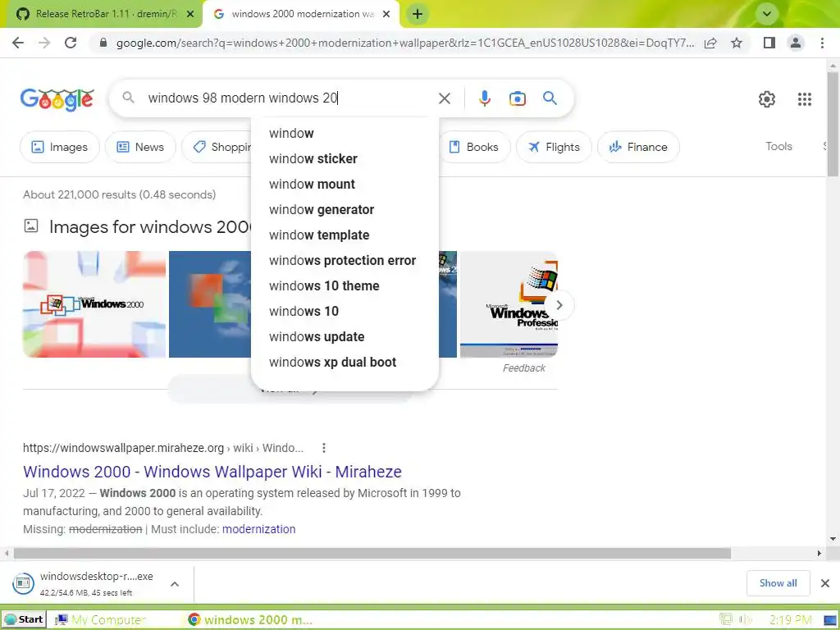Click the vertical page scrollbar
This screenshot has width=840, height=630.
click(x=833, y=124)
